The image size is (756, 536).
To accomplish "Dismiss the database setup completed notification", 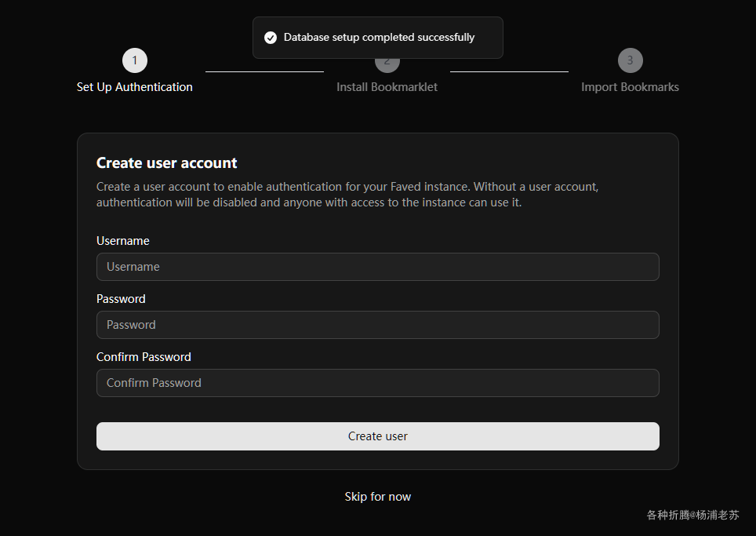I will [379, 38].
